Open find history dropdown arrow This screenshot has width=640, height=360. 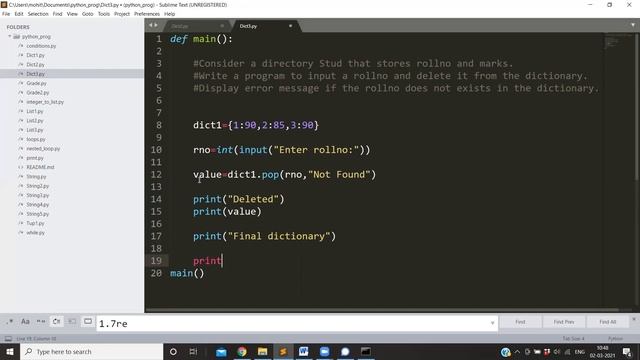click(x=492, y=323)
